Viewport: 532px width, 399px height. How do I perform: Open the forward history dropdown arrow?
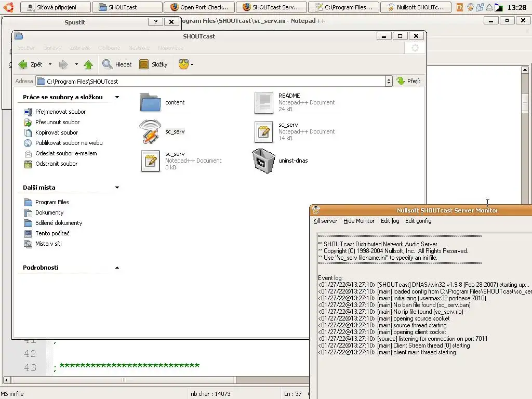point(76,64)
